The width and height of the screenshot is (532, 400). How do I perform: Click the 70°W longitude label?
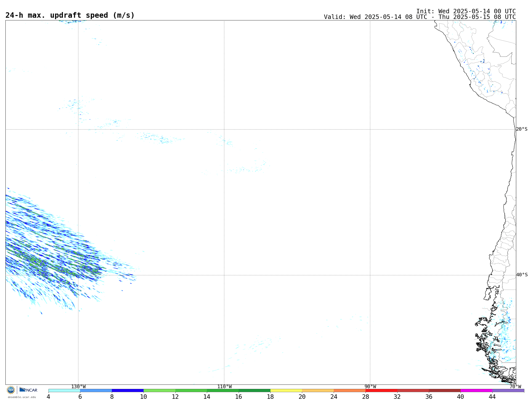515,386
